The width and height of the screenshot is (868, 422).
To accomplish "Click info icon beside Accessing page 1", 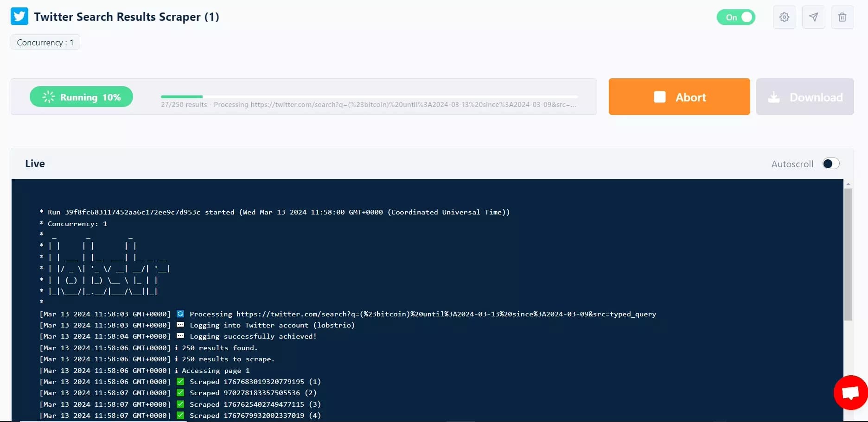I will coord(176,371).
